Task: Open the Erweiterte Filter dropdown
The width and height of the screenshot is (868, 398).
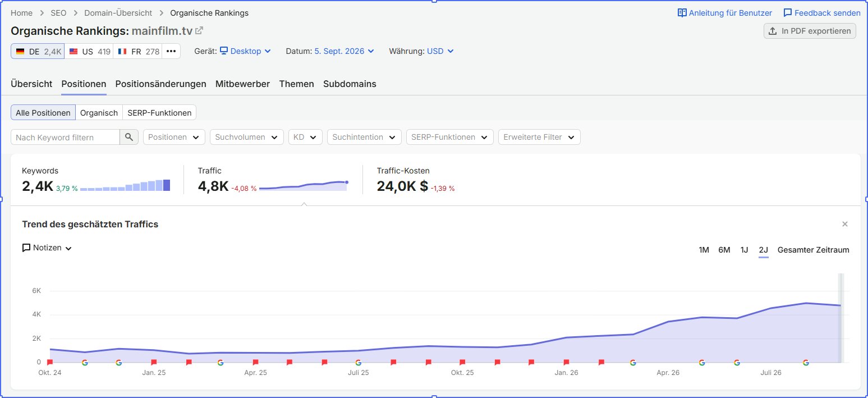Action: [539, 137]
